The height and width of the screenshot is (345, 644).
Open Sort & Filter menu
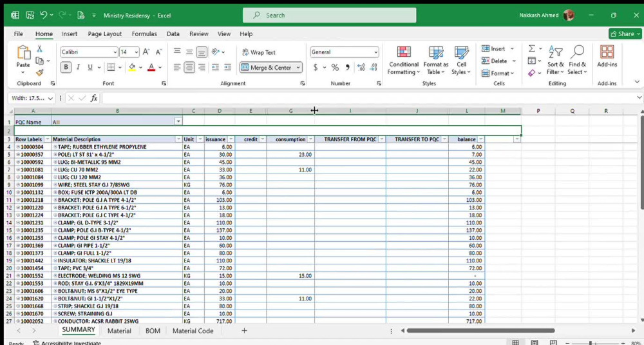click(x=555, y=61)
